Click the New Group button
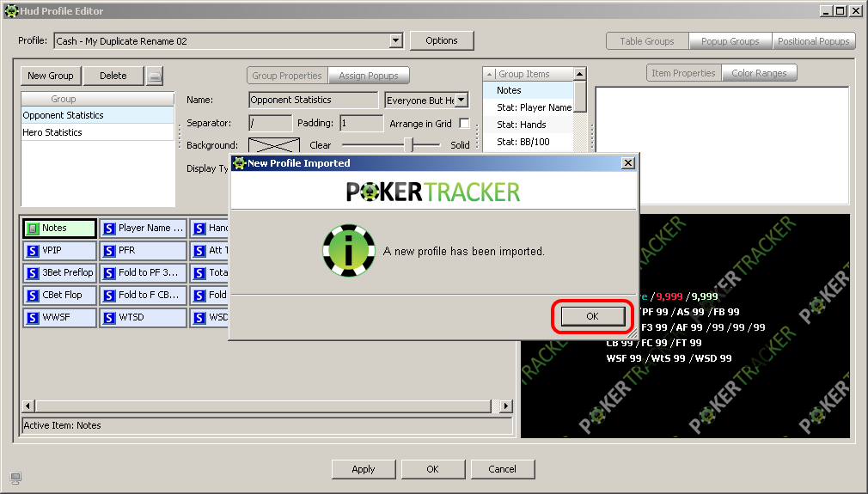Image resolution: width=868 pixels, height=494 pixels. 51,76
